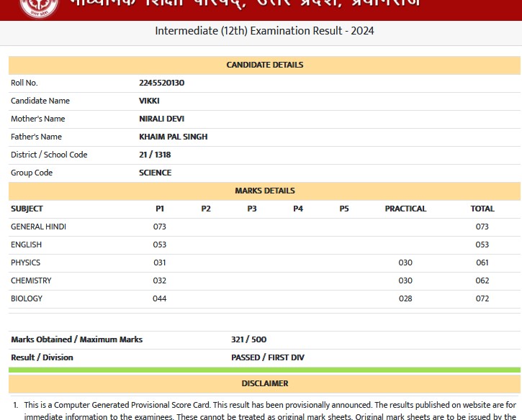Click the Result / Division label
This screenshot has width=522, height=420.
pyautogui.click(x=42, y=357)
